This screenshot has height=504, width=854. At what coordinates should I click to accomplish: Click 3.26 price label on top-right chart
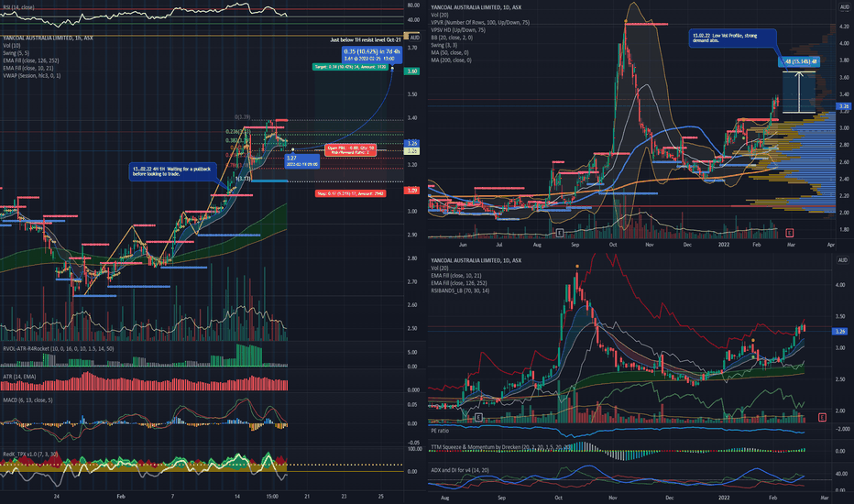[844, 106]
